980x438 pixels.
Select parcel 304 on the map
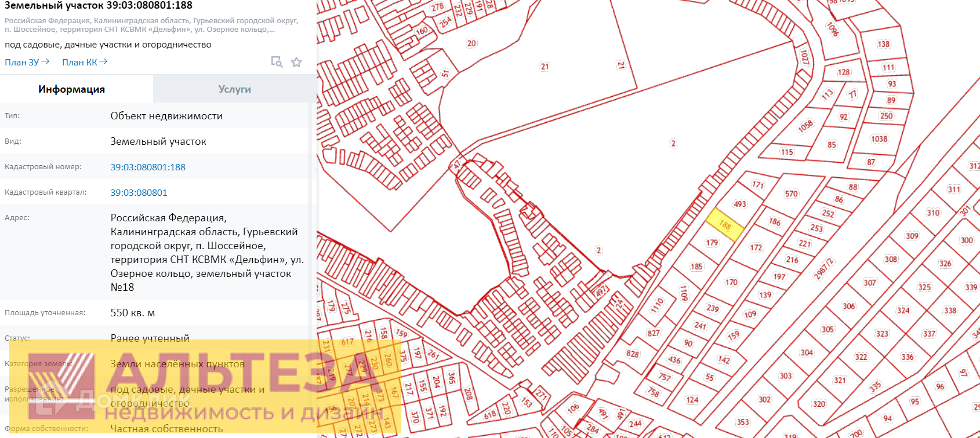[x=807, y=352]
